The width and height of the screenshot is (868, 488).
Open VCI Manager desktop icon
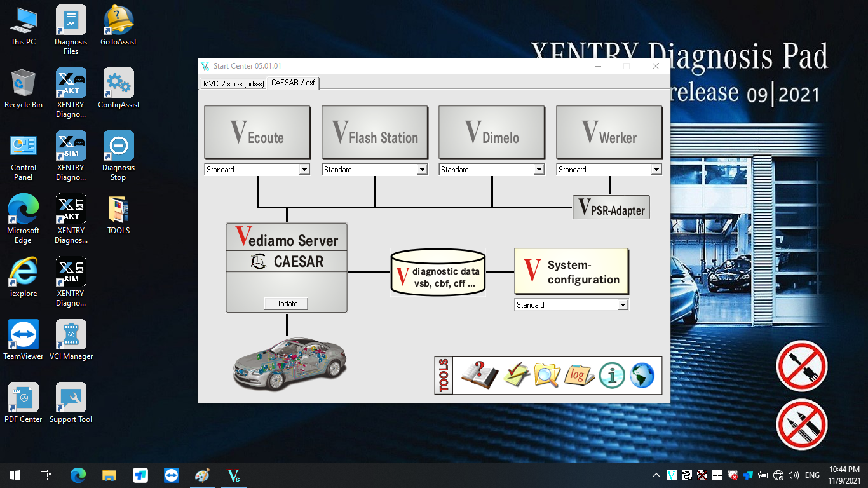[71, 340]
